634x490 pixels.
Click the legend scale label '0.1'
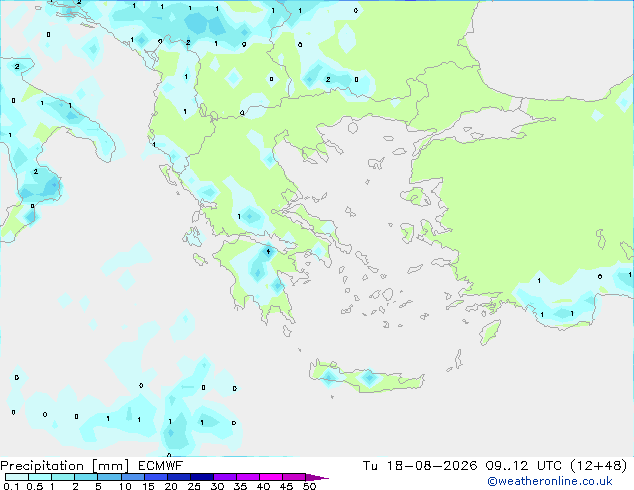point(11,486)
